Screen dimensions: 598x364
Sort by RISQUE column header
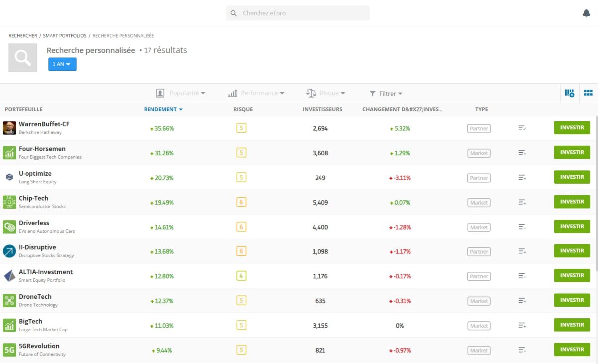pyautogui.click(x=243, y=109)
